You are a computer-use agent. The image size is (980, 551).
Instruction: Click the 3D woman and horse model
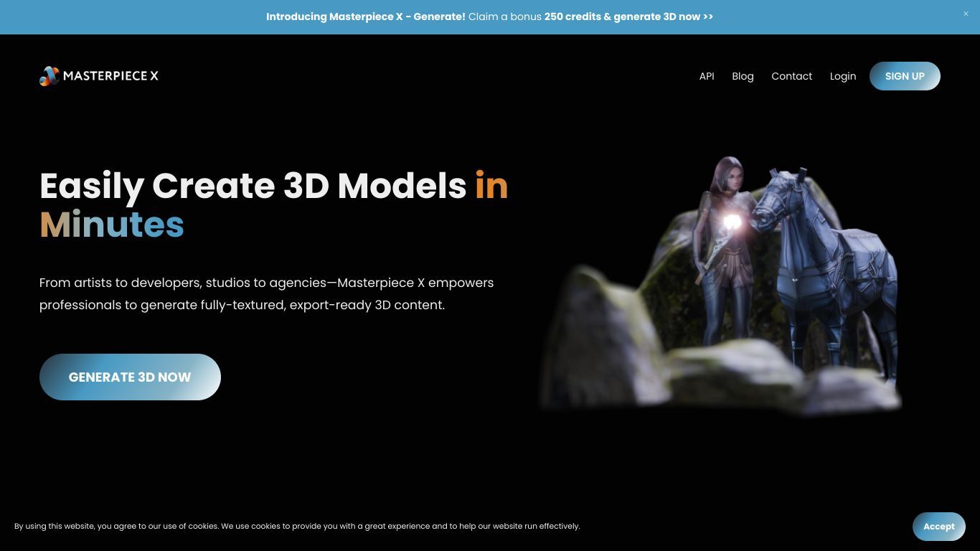coord(720,286)
